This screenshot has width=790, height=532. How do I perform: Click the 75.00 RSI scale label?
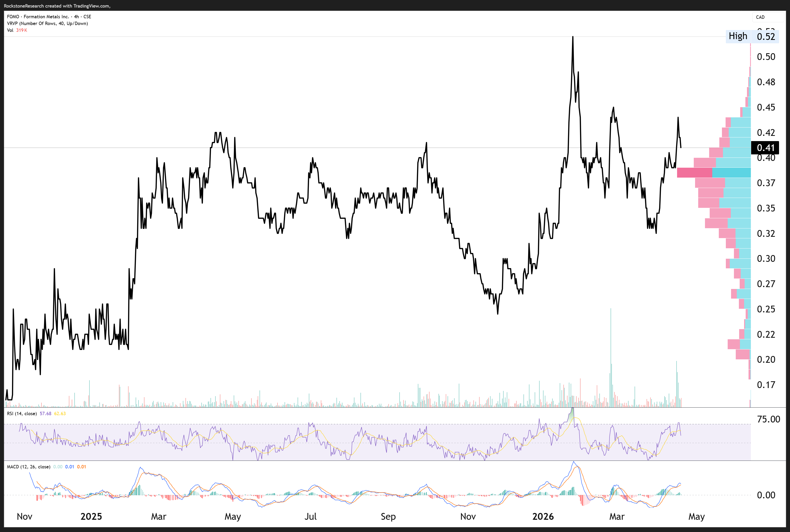[768, 419]
